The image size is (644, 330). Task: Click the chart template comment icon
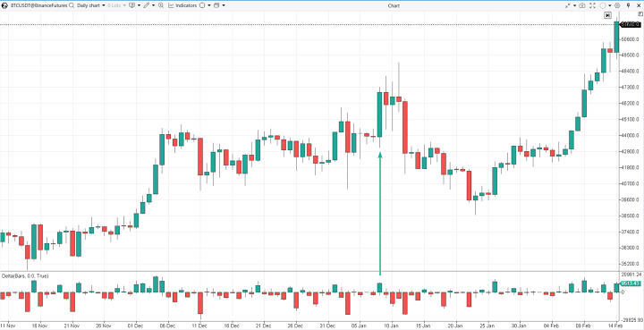point(131,5)
